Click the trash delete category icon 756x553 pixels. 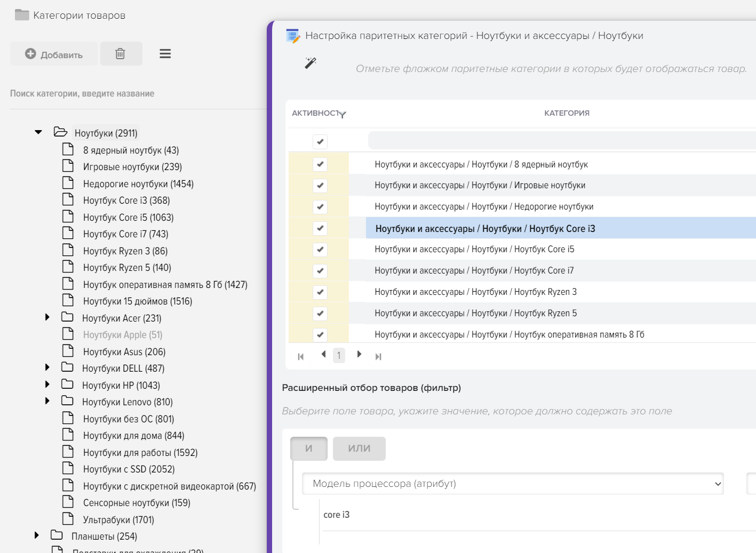pos(121,54)
